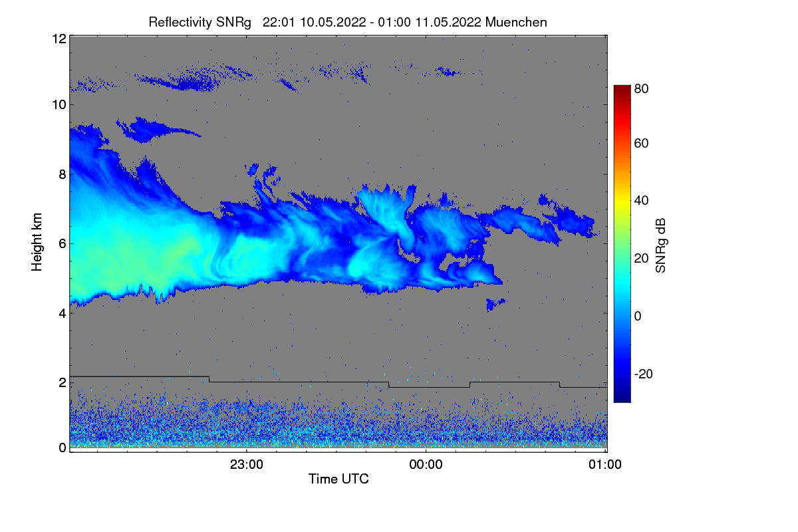The height and width of the screenshot is (532, 798).
Task: Click the height tick label '8'
Action: pyautogui.click(x=62, y=174)
